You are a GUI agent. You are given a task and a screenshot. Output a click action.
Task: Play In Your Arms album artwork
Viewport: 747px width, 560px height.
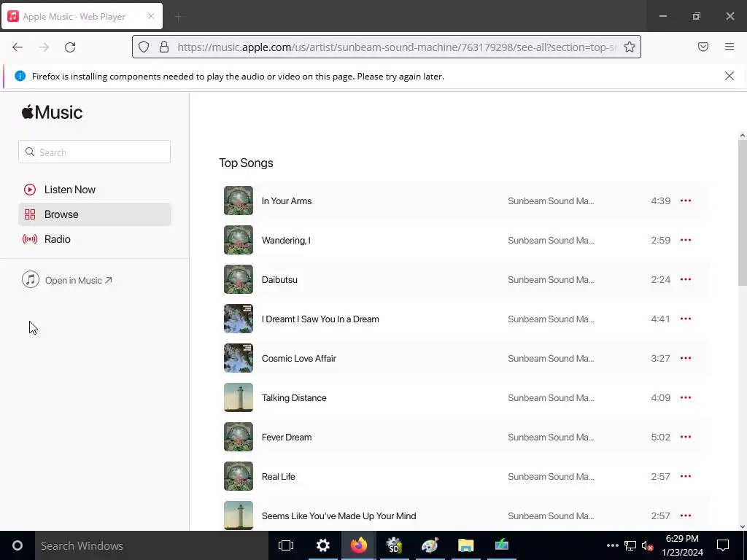[x=239, y=201]
